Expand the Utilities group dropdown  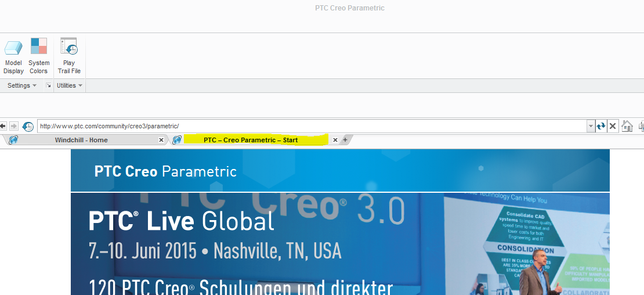coord(70,85)
